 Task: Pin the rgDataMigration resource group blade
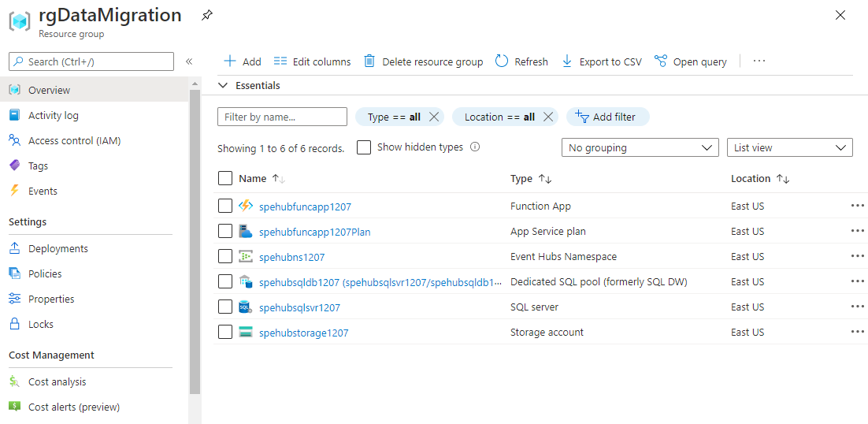click(x=206, y=16)
